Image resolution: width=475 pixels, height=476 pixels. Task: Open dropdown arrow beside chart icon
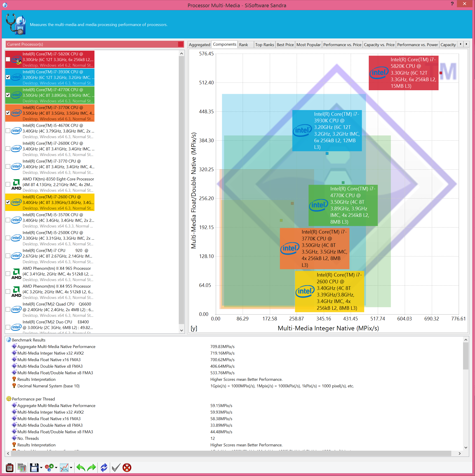pos(71,468)
